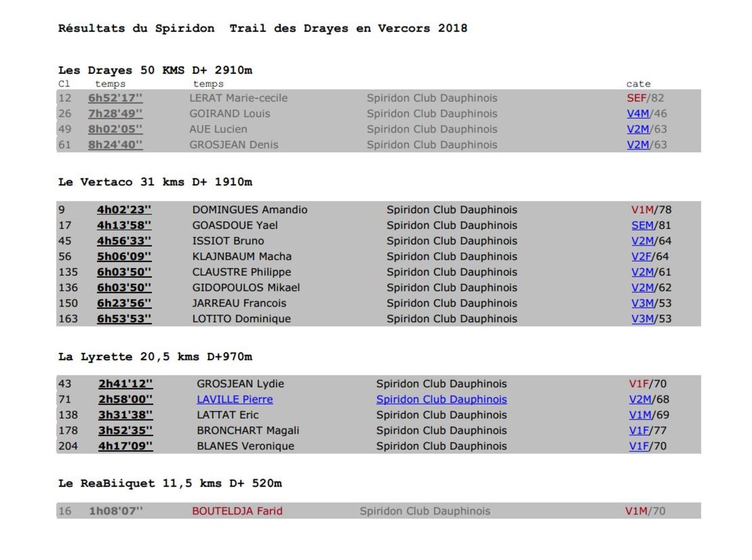Click the 6h53'53'' time for LOTITO

pyautogui.click(x=124, y=319)
